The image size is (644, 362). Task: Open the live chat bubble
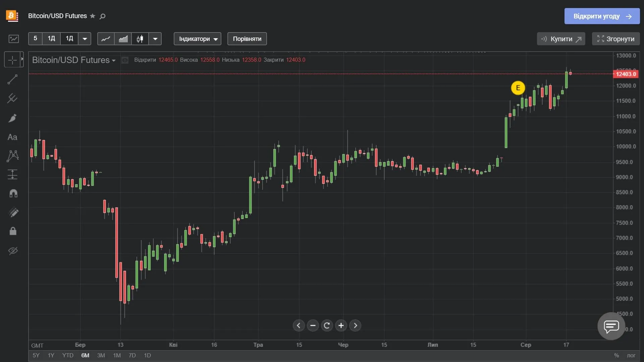coord(611,326)
